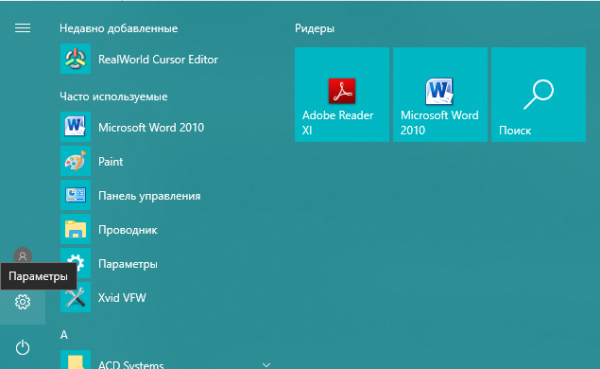Click the power button icon
Image resolution: width=600 pixels, height=369 pixels.
[23, 348]
